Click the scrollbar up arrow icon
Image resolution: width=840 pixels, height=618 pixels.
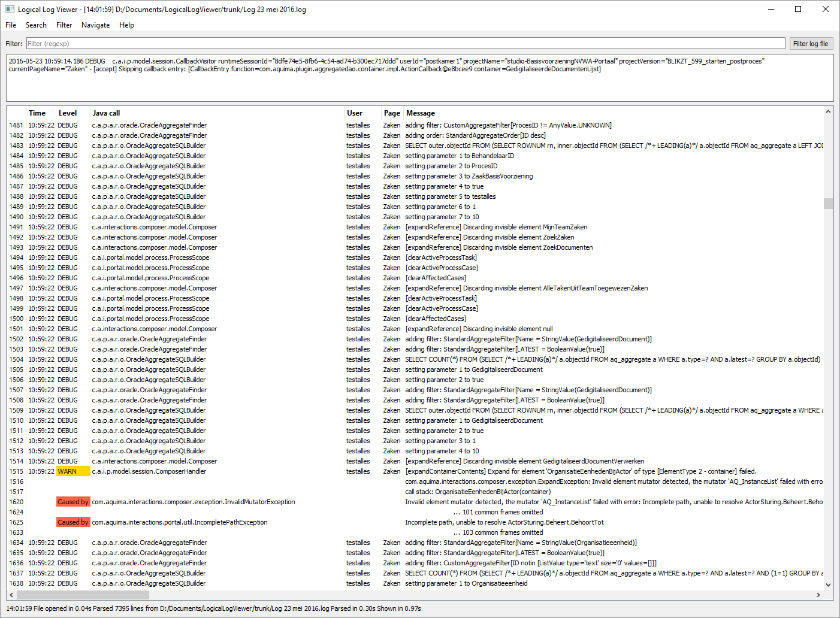coord(828,111)
